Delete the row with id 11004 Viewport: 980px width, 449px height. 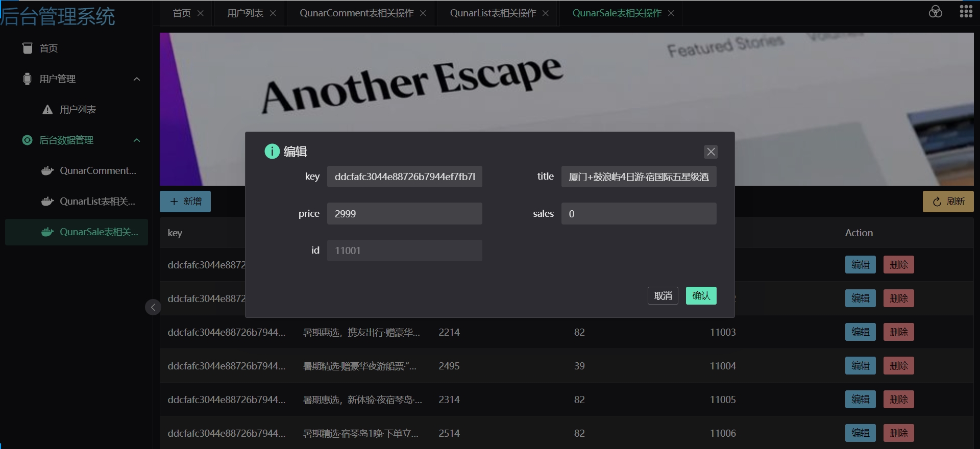(x=898, y=366)
